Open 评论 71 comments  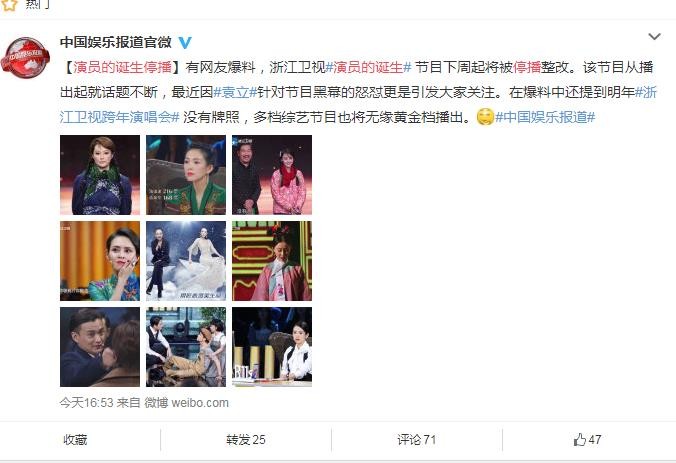tap(416, 440)
